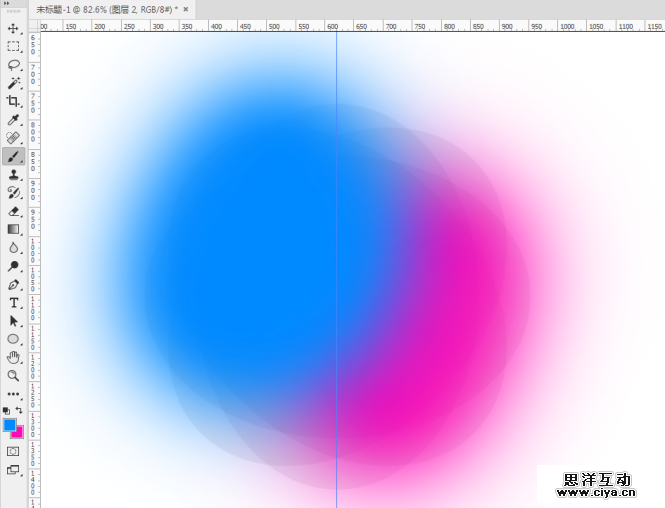Select the Brush tool
The image size is (665, 508).
(x=13, y=156)
